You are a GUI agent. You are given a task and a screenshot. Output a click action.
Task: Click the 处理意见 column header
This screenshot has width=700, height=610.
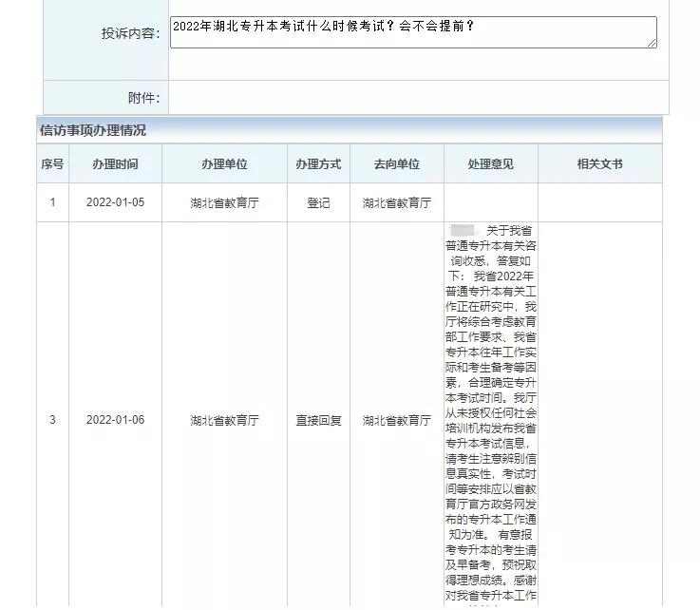(x=491, y=163)
